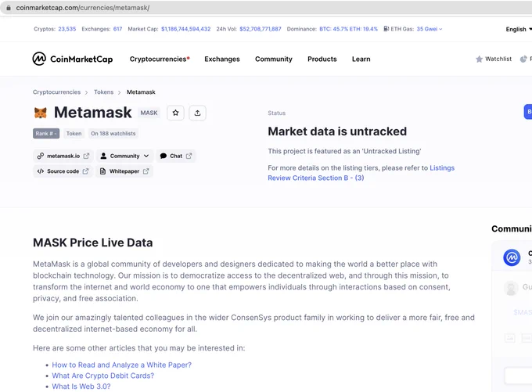
Task: Click the image attach icon in post box
Action: coord(509,338)
